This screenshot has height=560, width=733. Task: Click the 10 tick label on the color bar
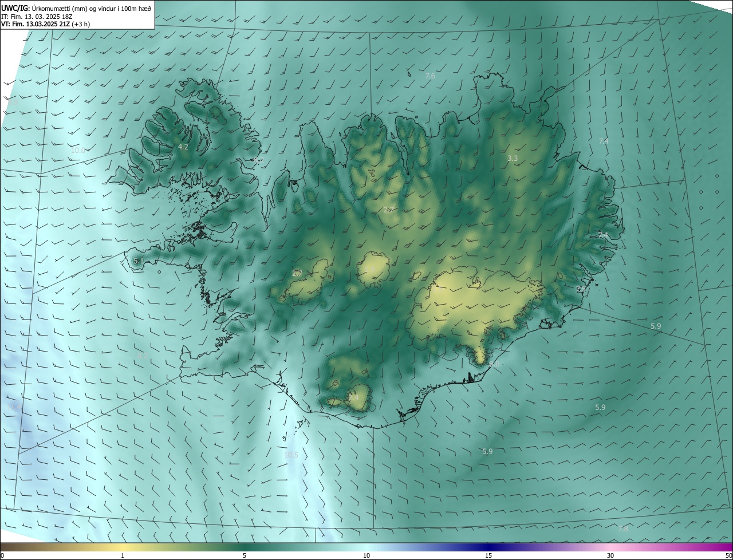click(366, 555)
